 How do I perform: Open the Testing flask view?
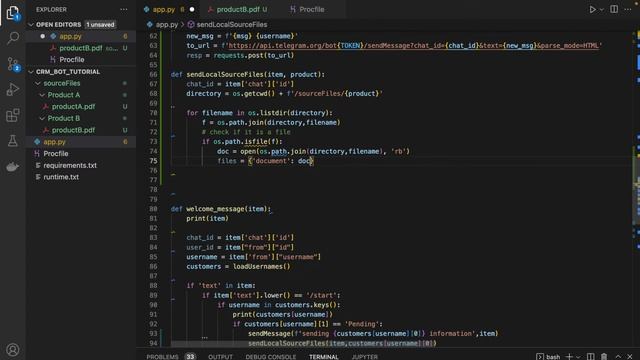click(13, 141)
